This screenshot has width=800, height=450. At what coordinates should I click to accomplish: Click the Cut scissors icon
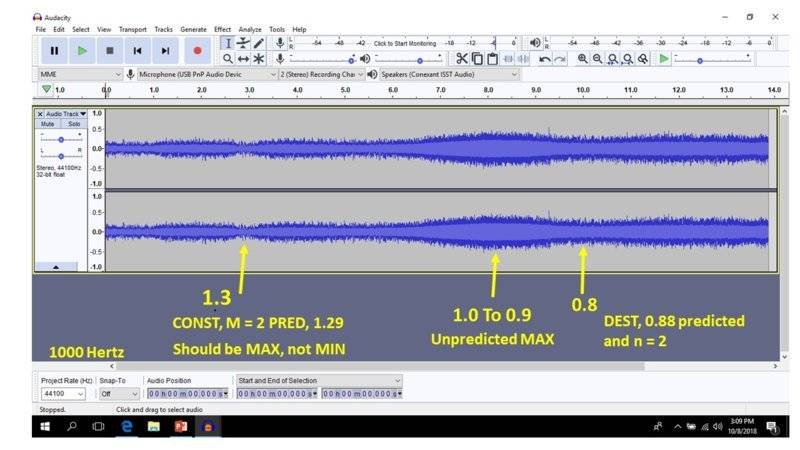(462, 59)
